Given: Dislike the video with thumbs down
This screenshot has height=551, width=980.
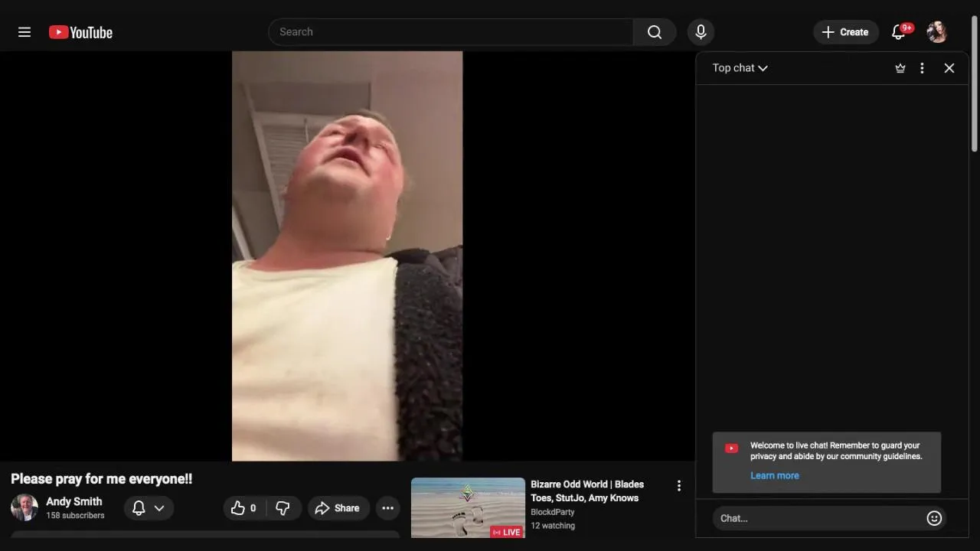Looking at the screenshot, I should pos(283,508).
